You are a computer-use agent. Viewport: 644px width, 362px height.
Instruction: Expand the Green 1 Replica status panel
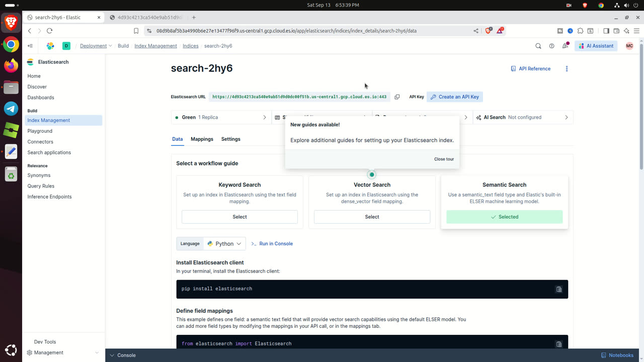click(221, 117)
